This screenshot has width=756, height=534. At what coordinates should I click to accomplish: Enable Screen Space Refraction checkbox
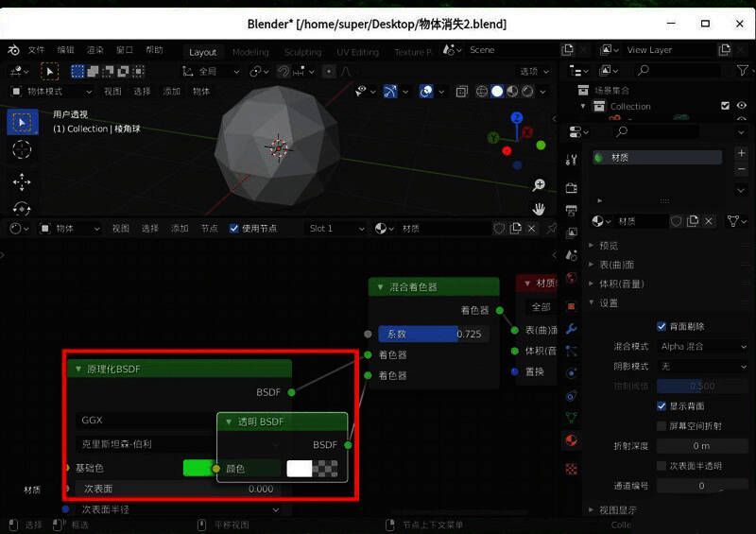point(661,425)
